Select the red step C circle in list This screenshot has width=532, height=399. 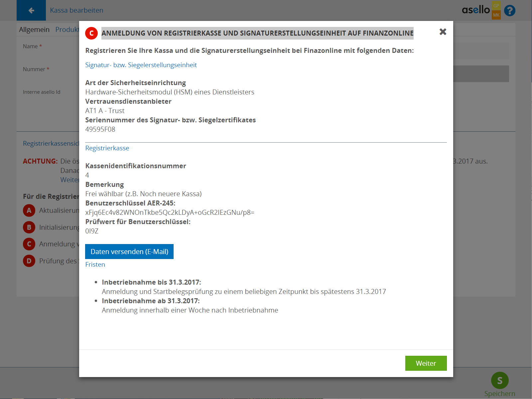point(29,244)
